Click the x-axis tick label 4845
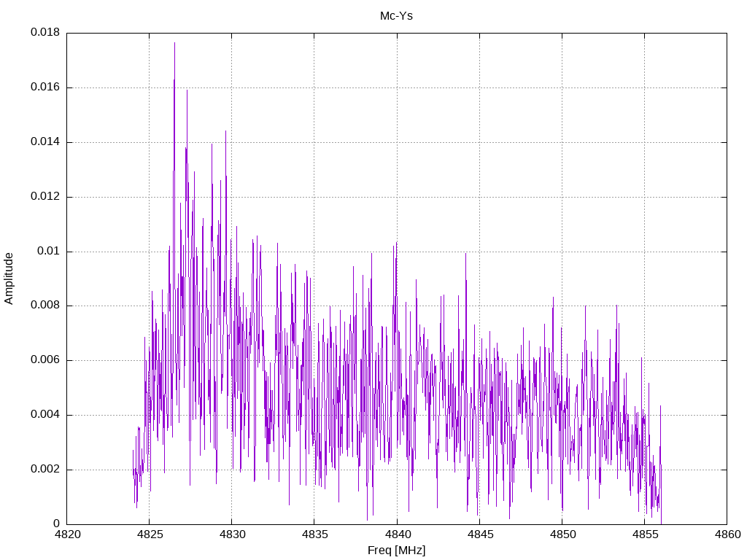Image resolution: width=747 pixels, height=560 pixels. click(x=480, y=534)
